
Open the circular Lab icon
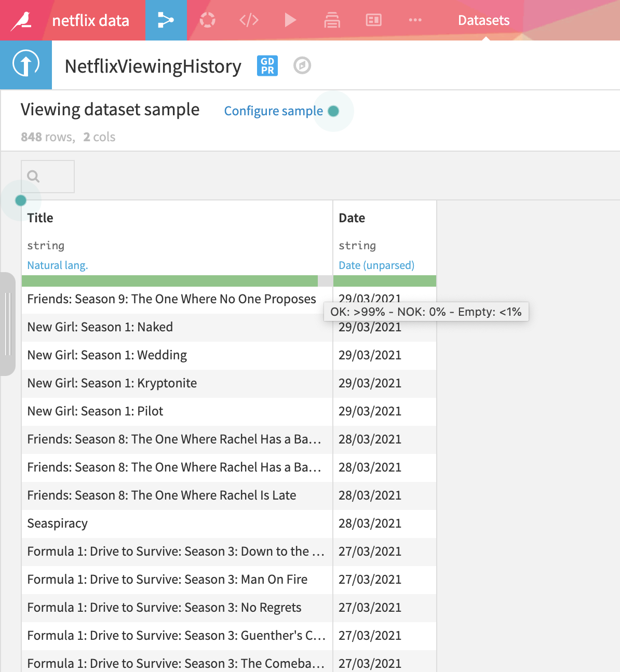coord(208,20)
